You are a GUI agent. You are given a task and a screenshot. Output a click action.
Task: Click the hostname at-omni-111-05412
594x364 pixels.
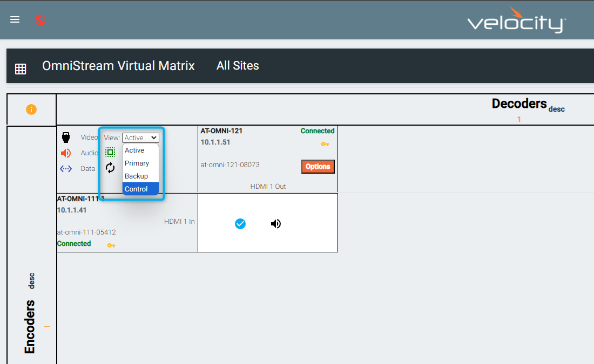[x=86, y=232]
